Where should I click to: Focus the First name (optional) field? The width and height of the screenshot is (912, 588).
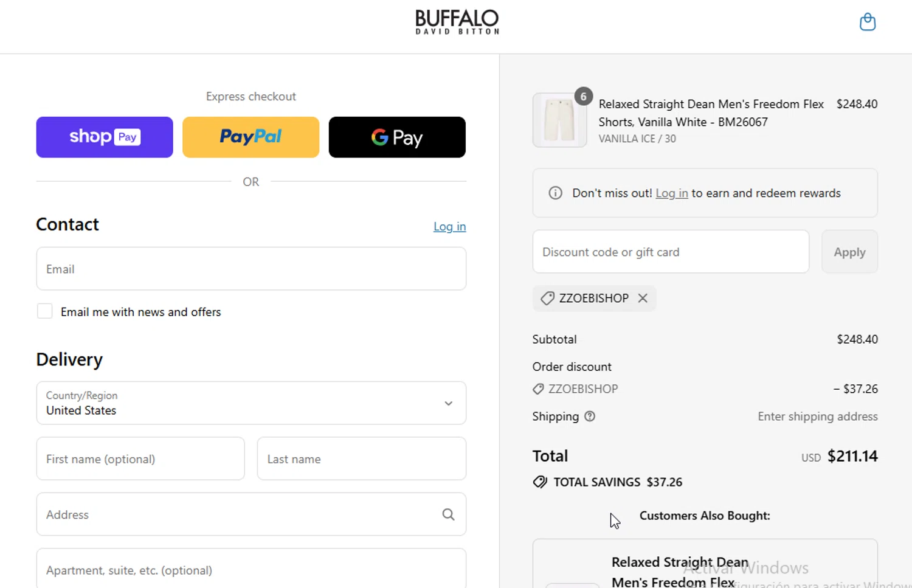(140, 458)
